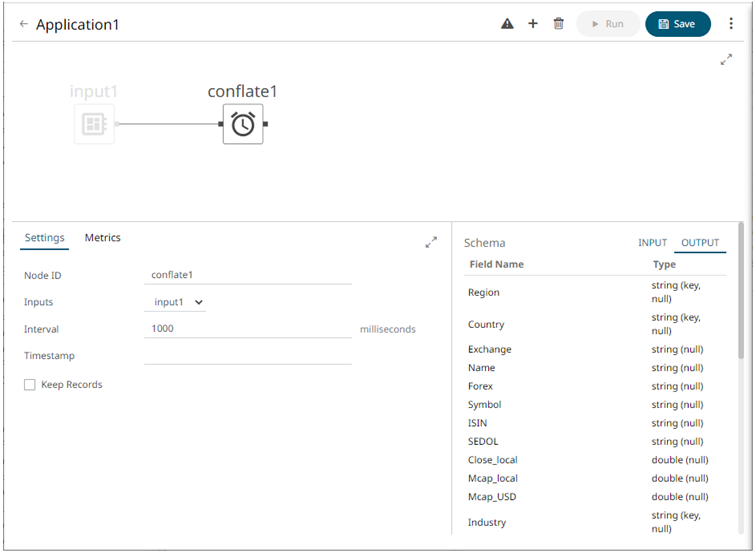The width and height of the screenshot is (756, 553).
Task: Expand the settings panel with its expand icon
Action: tap(431, 242)
